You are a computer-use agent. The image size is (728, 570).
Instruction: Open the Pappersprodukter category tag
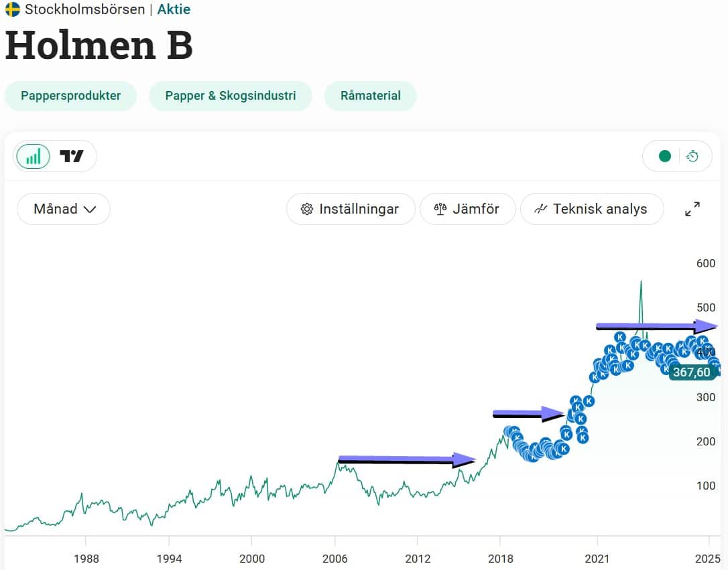[x=70, y=96]
